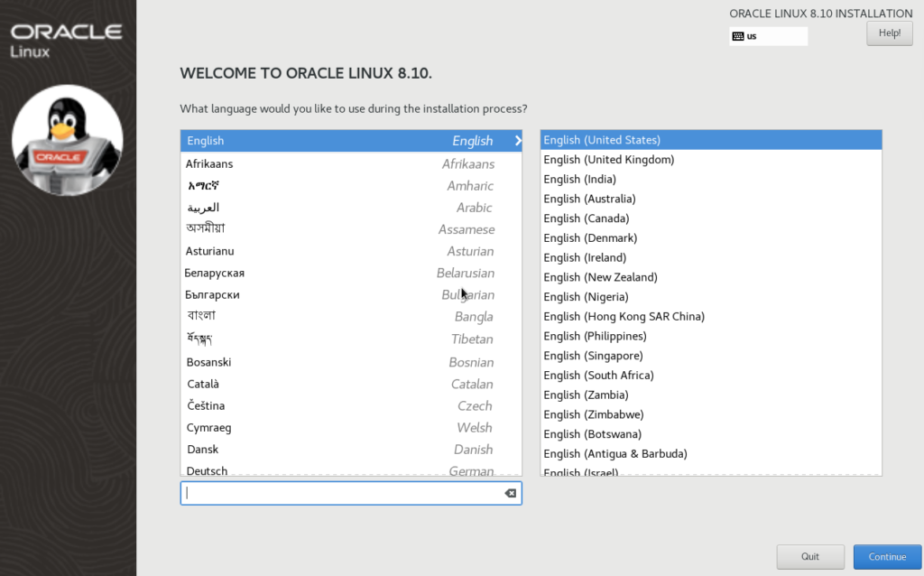Select English (United Kingdom) locale
Viewport: 924px width, 576px height.
[x=710, y=160]
